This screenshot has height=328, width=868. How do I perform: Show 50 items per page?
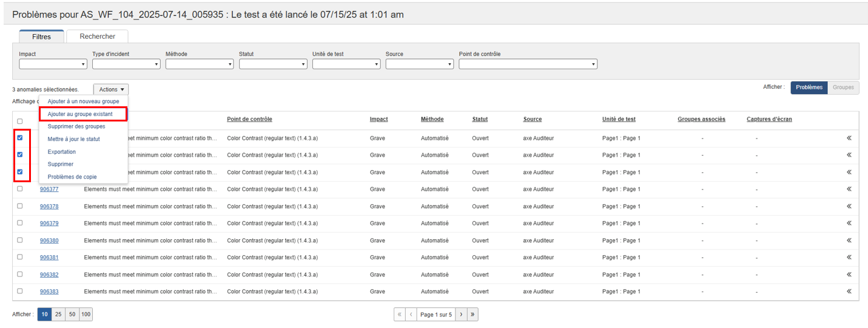coord(72,315)
